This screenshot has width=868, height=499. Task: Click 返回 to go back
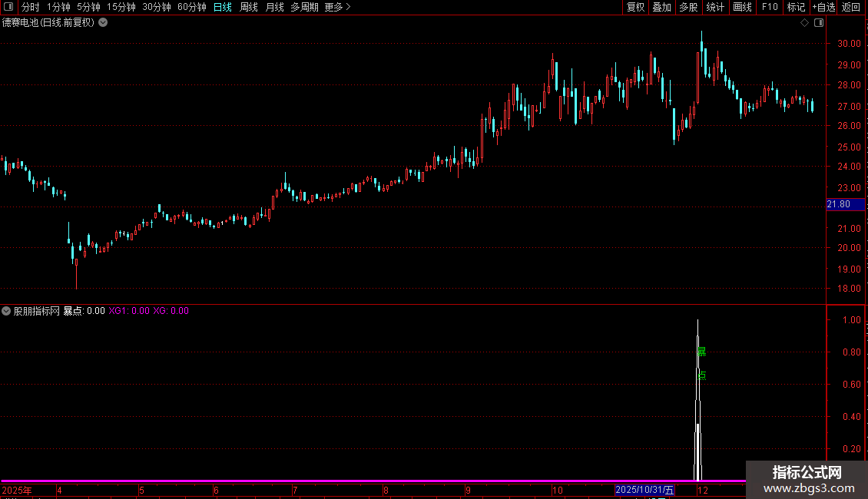point(851,7)
